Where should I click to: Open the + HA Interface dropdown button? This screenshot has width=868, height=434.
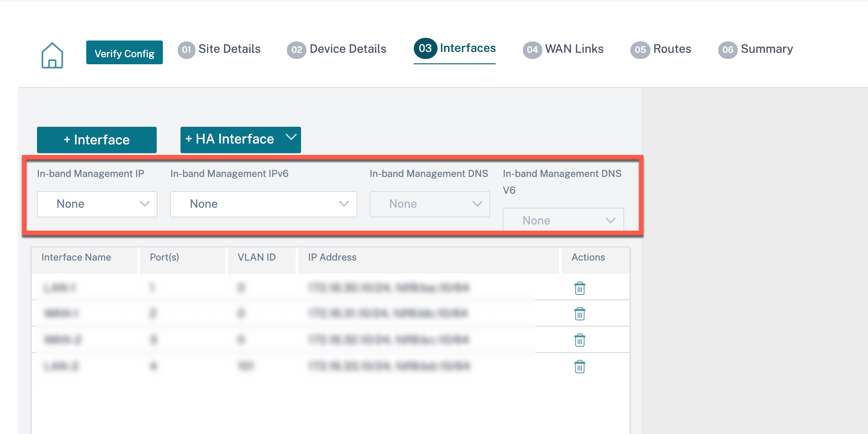click(x=241, y=140)
